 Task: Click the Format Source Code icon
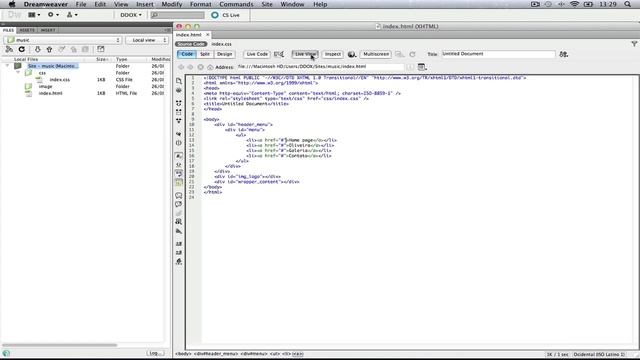click(179, 262)
